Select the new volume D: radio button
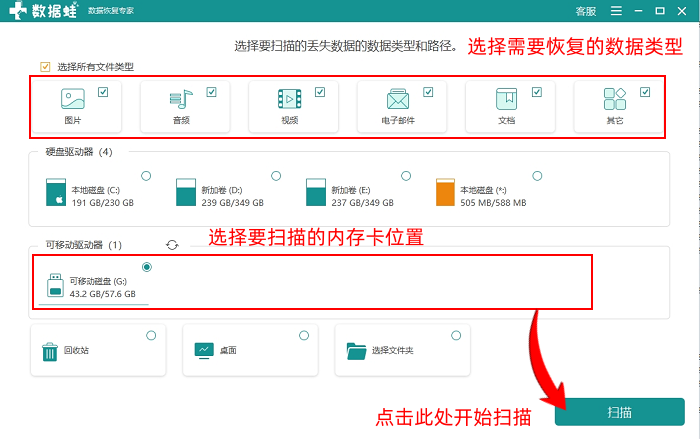 [276, 176]
